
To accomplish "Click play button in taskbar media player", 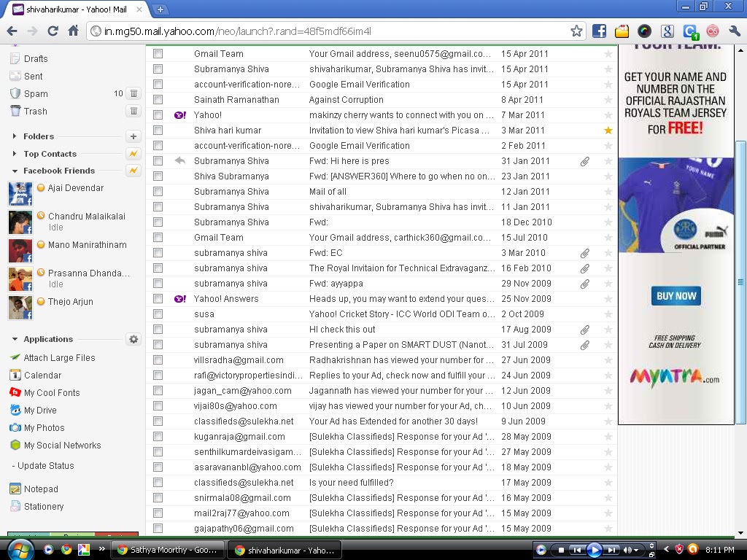I will click(594, 550).
